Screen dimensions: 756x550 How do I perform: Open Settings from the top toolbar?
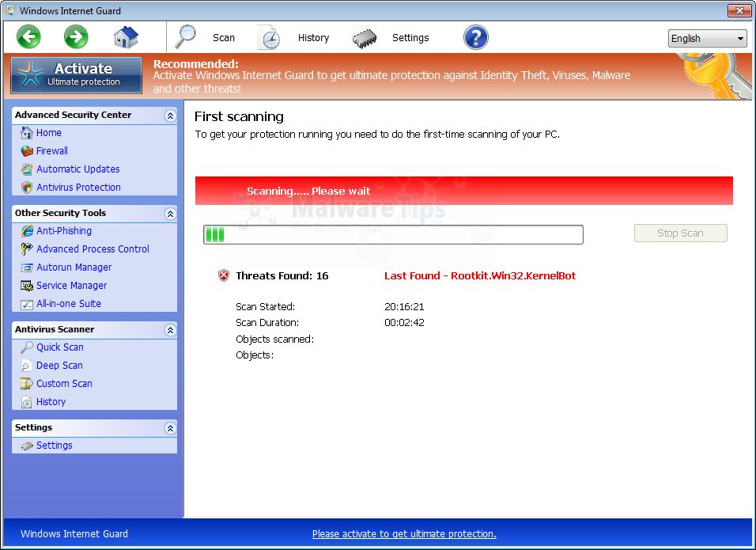[410, 37]
